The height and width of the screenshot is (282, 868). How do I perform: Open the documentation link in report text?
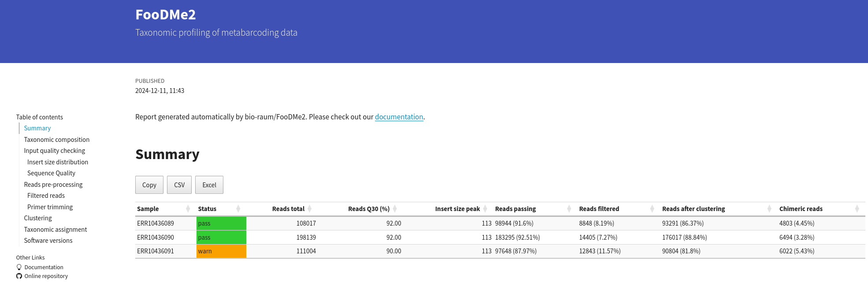click(x=399, y=117)
